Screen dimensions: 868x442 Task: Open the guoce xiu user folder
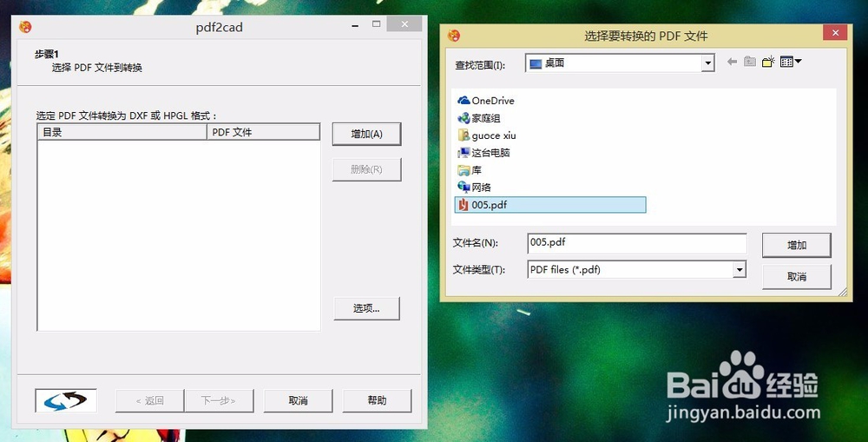click(487, 135)
